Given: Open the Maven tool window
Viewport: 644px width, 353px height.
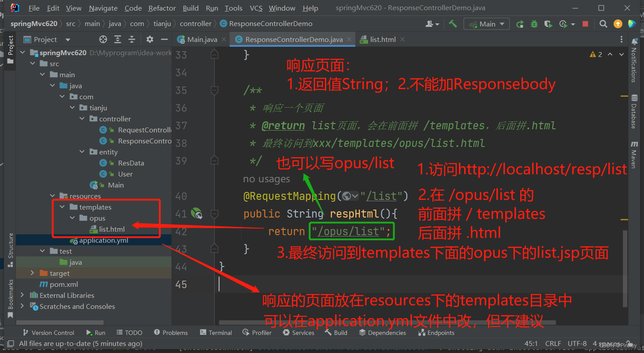Looking at the screenshot, I should (634, 154).
